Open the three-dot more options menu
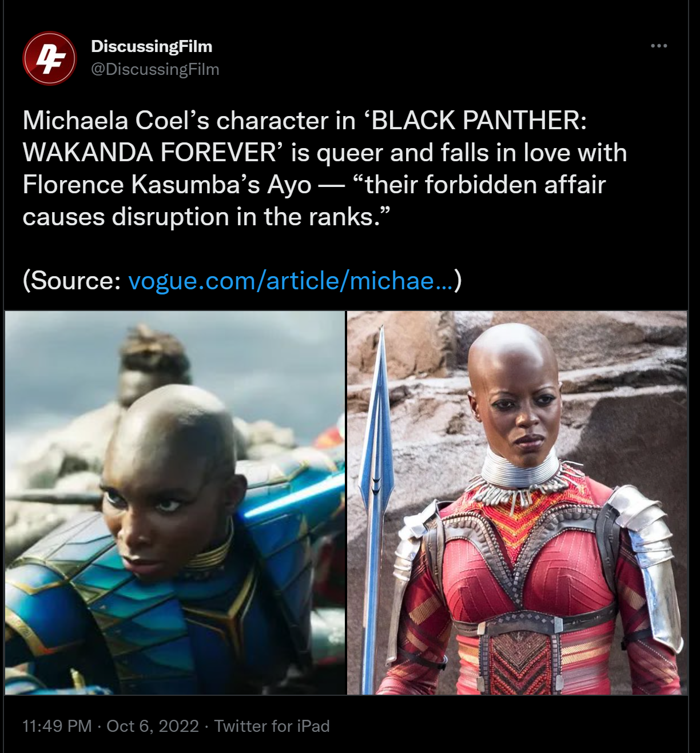The height and width of the screenshot is (753, 700). pyautogui.click(x=659, y=46)
